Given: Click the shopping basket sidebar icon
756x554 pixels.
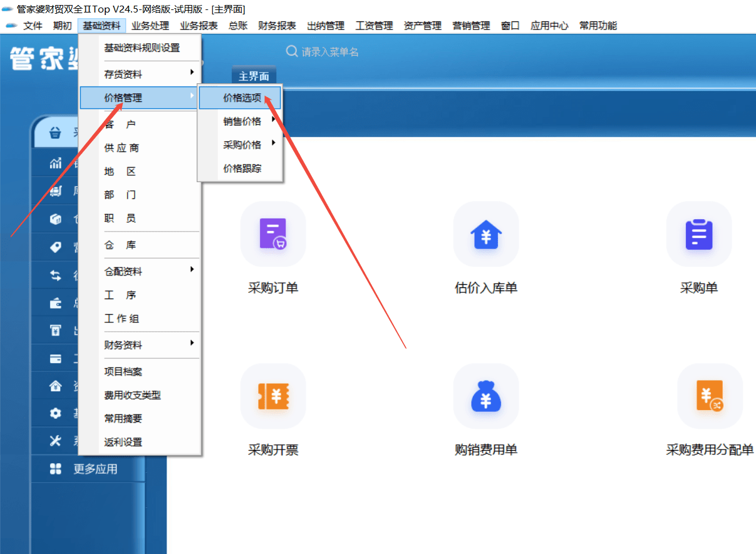Looking at the screenshot, I should coord(56,133).
